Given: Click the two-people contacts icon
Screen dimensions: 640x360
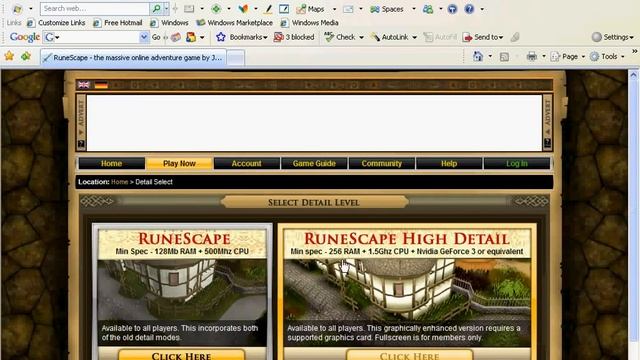Looking at the screenshot, I should [428, 9].
